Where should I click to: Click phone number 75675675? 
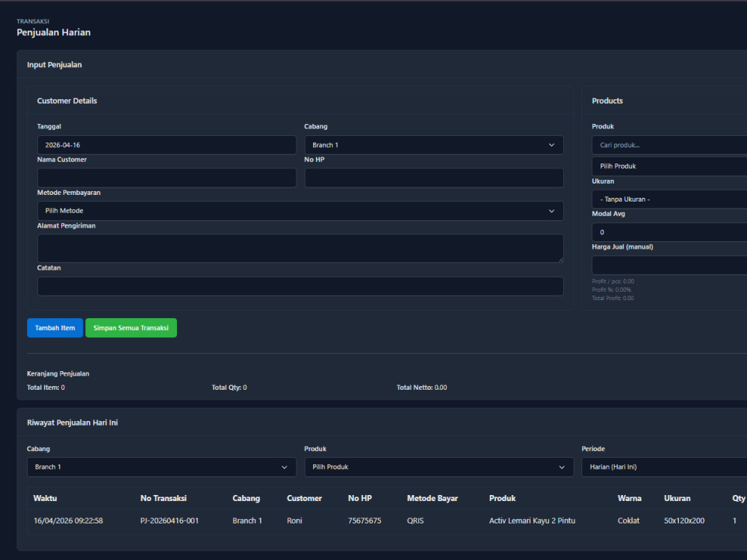[x=365, y=520]
